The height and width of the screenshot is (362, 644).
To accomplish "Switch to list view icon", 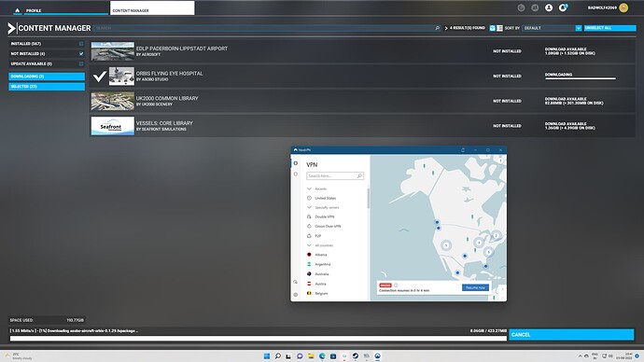I will coord(499,28).
